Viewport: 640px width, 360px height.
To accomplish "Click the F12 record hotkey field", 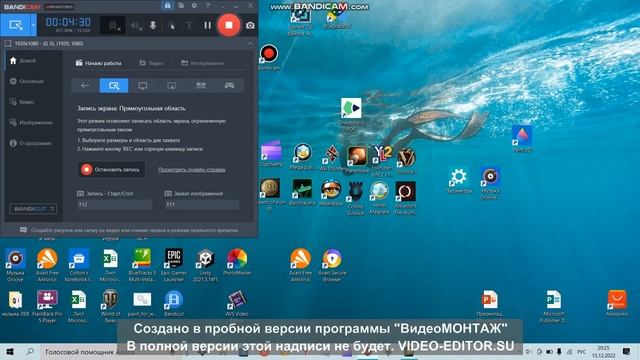I will click(x=114, y=204).
